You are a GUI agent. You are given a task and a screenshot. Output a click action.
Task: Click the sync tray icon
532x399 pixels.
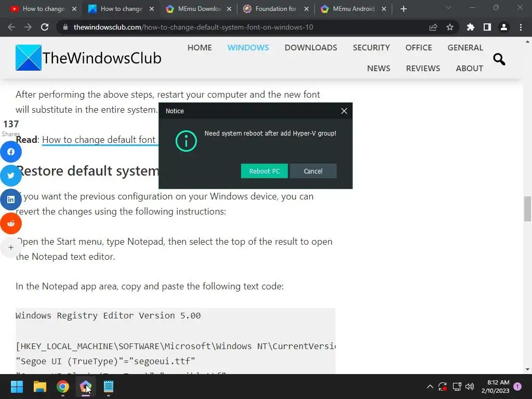(x=443, y=387)
